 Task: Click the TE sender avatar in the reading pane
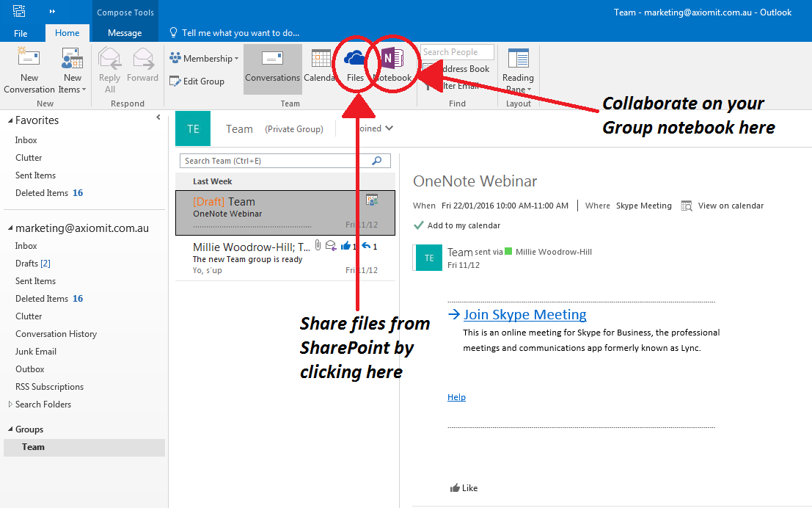tap(429, 258)
